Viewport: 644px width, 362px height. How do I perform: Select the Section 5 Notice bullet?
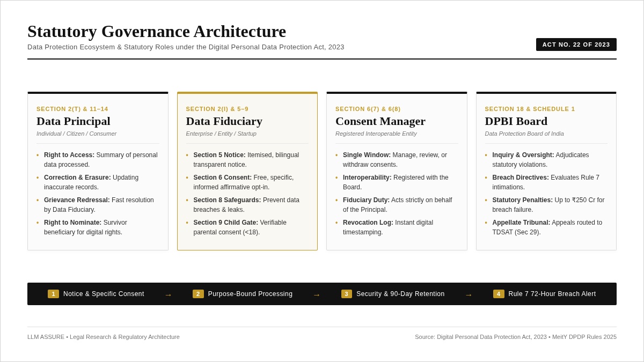point(247,160)
